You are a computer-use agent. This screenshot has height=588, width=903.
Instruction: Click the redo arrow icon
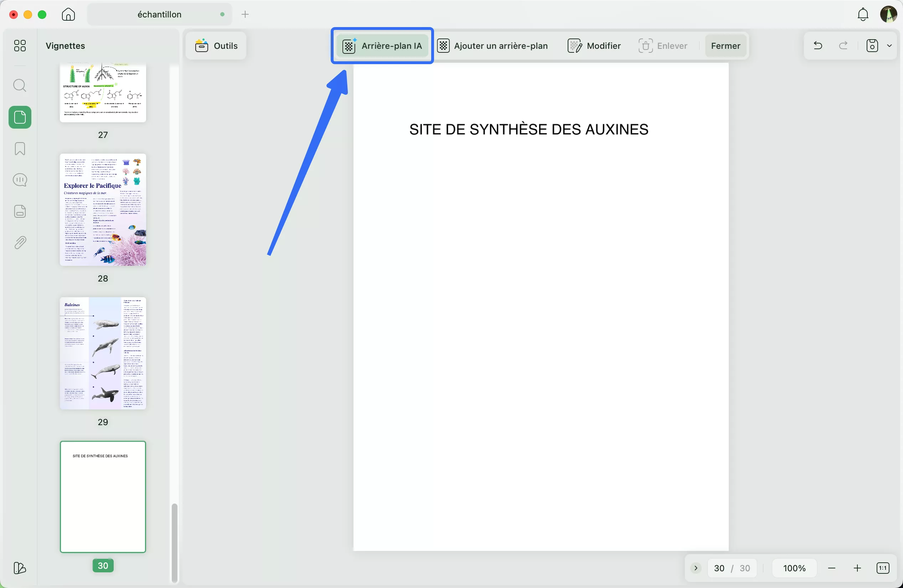pyautogui.click(x=843, y=46)
